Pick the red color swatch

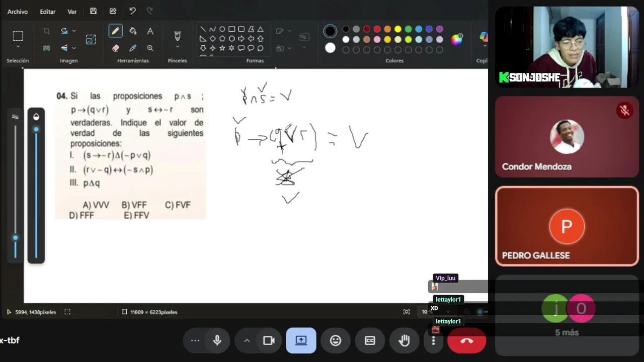pos(377,29)
